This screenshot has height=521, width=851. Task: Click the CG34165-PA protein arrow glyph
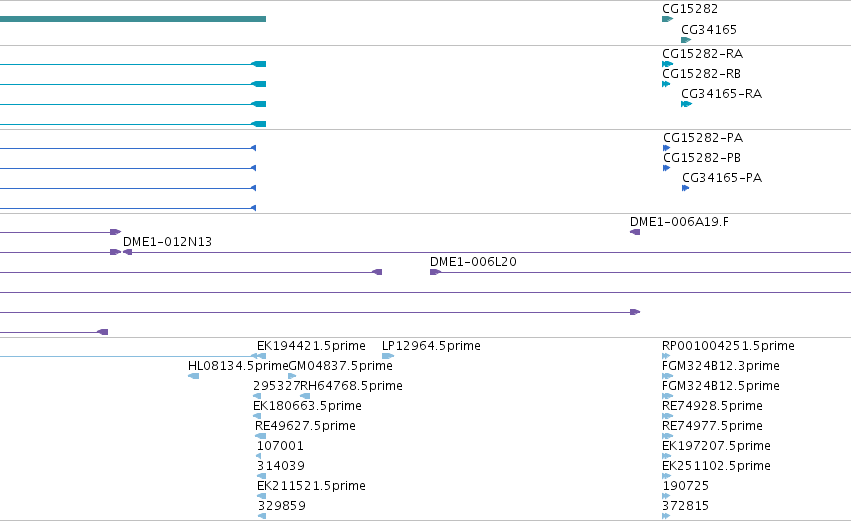point(685,188)
